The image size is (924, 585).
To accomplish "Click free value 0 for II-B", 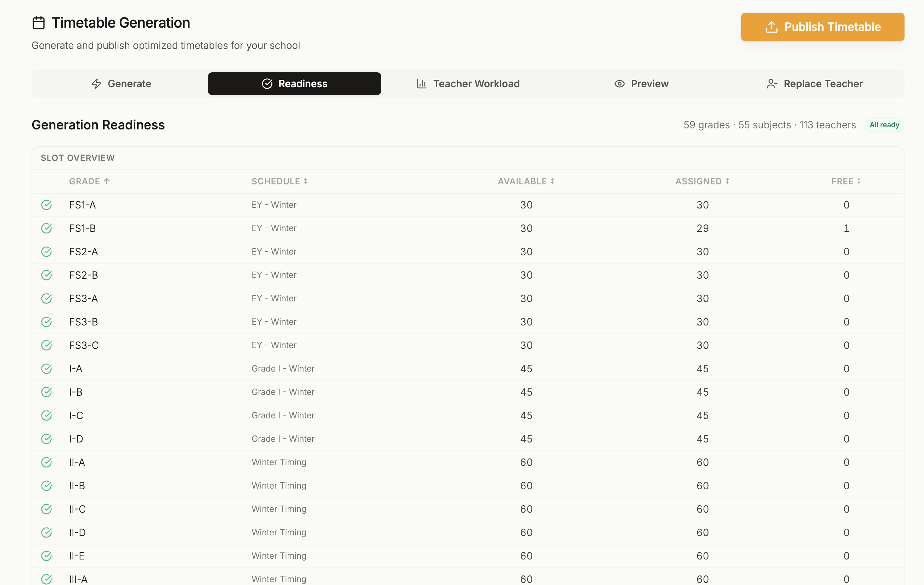I will click(x=846, y=486).
